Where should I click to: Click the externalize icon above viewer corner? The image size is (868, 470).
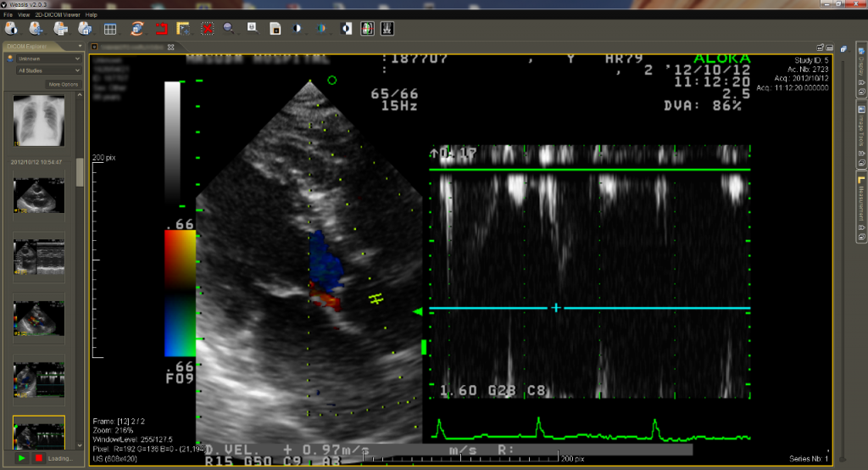click(820, 48)
